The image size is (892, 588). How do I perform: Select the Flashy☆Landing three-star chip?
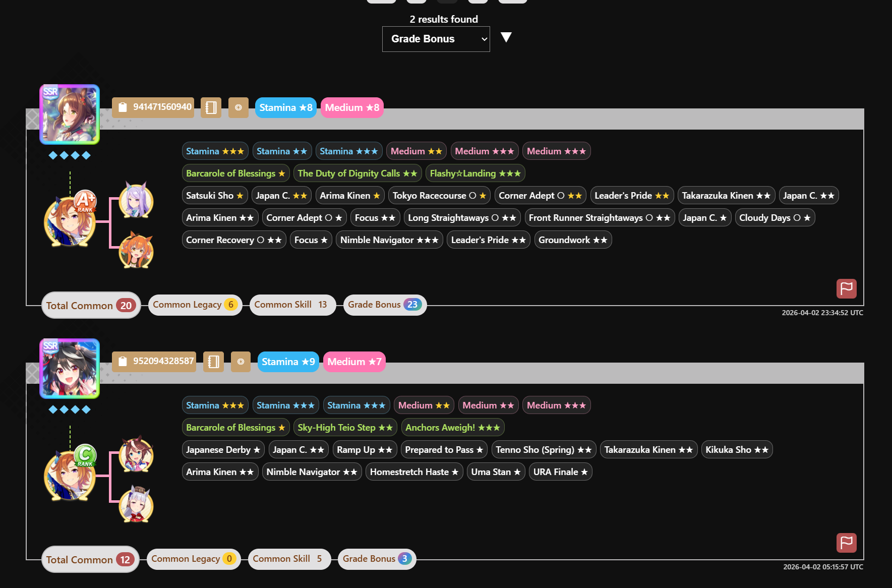475,173
